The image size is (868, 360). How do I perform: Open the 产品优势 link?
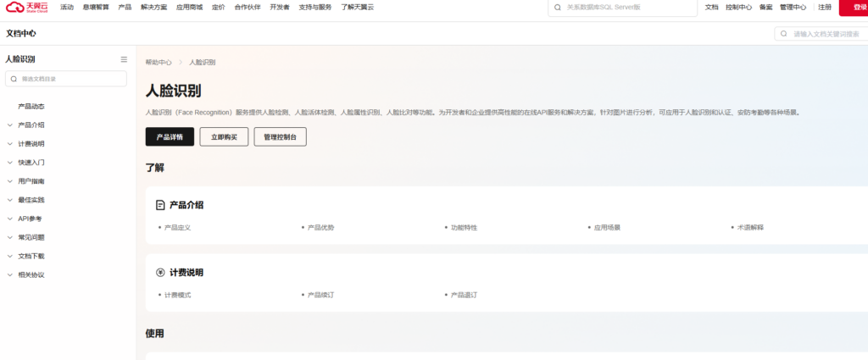point(321,227)
